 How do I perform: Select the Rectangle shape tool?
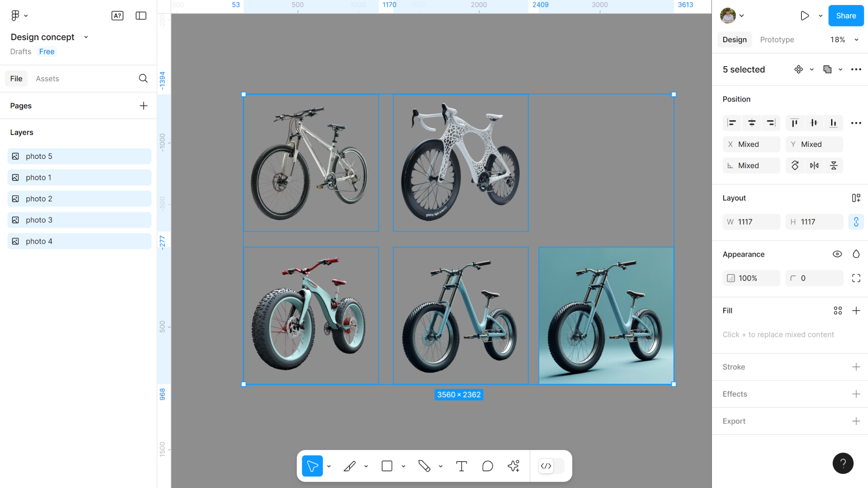tap(387, 466)
